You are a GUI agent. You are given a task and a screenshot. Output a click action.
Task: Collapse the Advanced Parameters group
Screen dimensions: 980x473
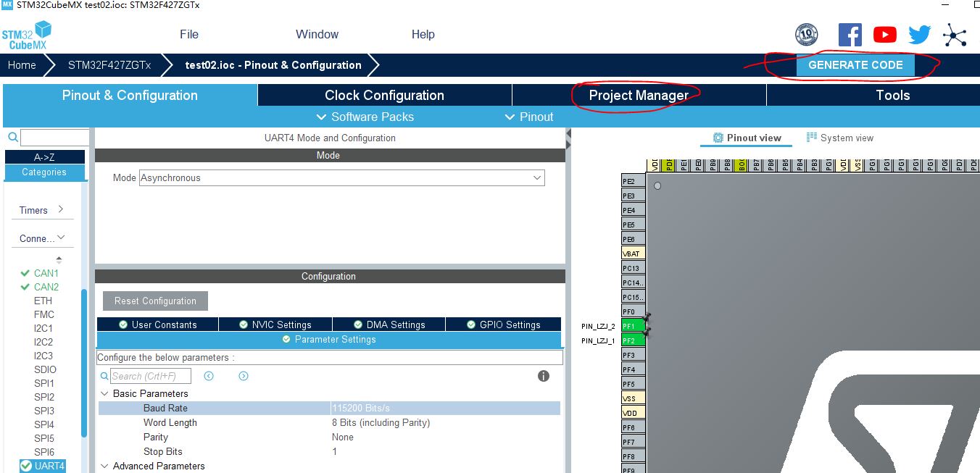[x=104, y=466]
